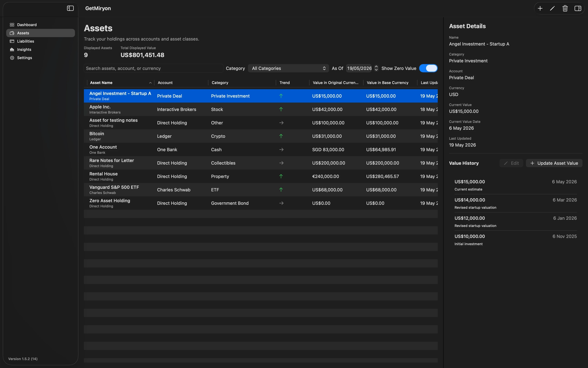588x368 pixels.
Task: Open the All Categories dropdown
Action: point(288,68)
